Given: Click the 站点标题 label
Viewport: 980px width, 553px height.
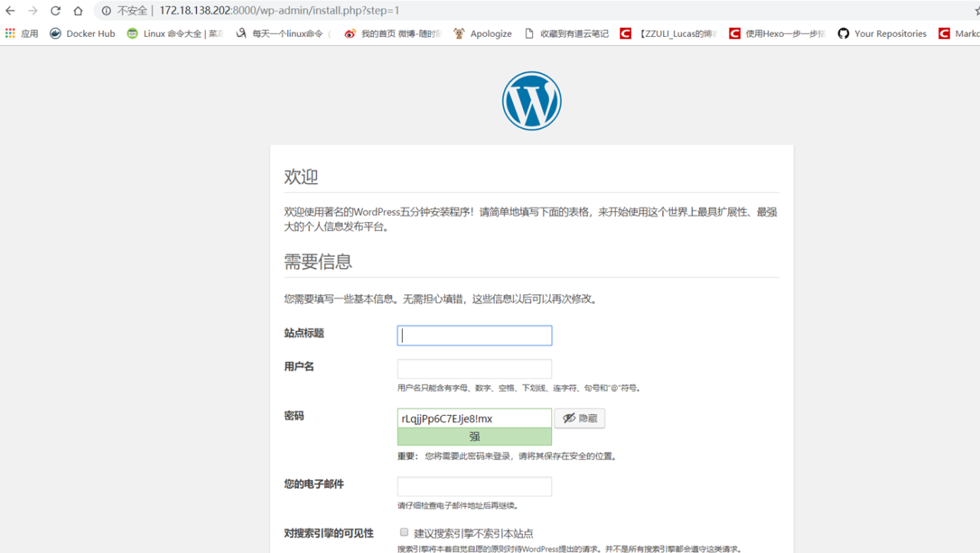Looking at the screenshot, I should point(304,333).
